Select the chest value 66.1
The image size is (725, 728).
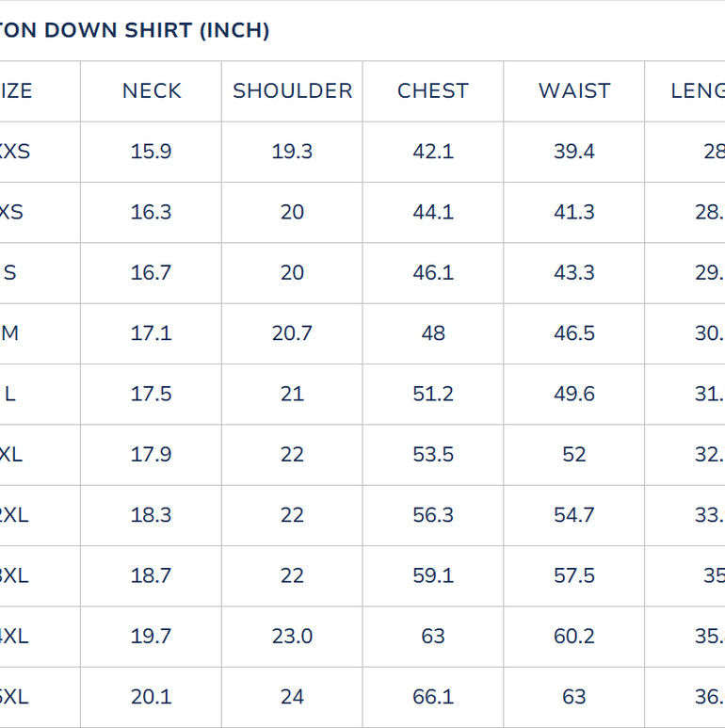[433, 697]
